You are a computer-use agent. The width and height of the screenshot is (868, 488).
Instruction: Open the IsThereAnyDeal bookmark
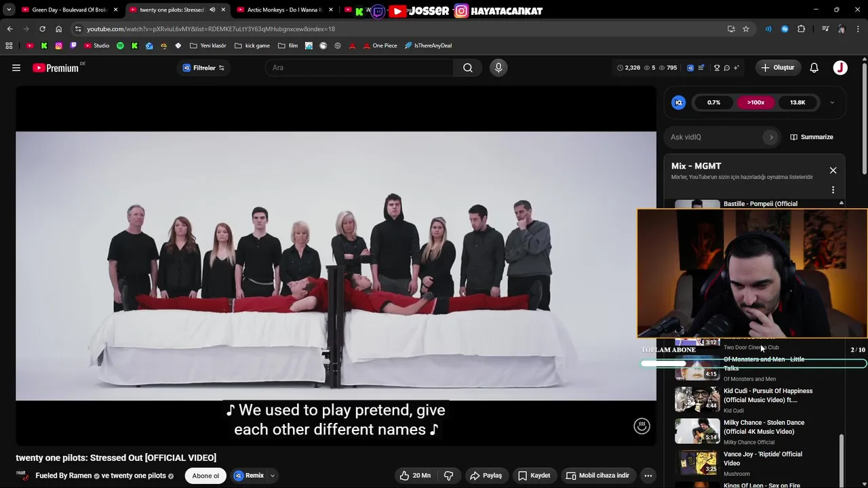pyautogui.click(x=428, y=46)
